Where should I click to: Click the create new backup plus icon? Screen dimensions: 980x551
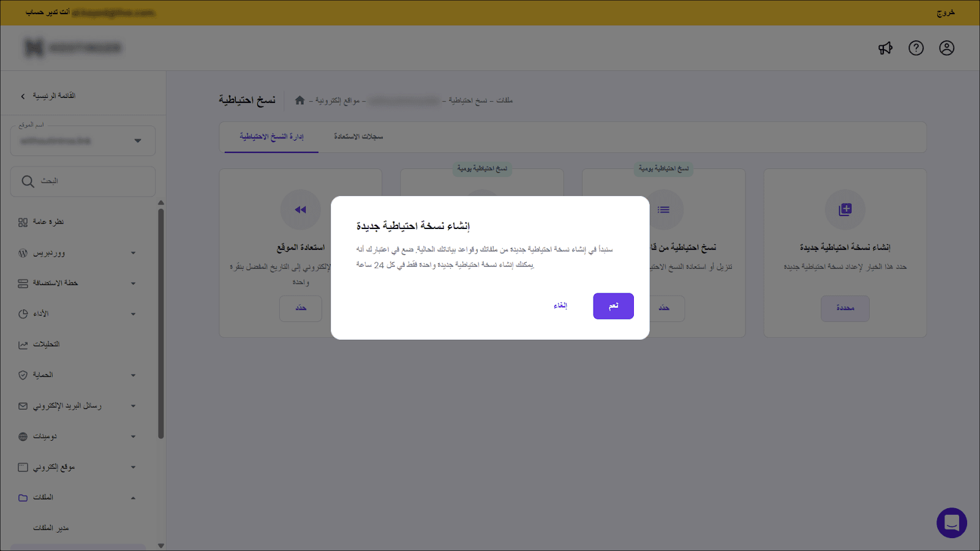point(845,209)
